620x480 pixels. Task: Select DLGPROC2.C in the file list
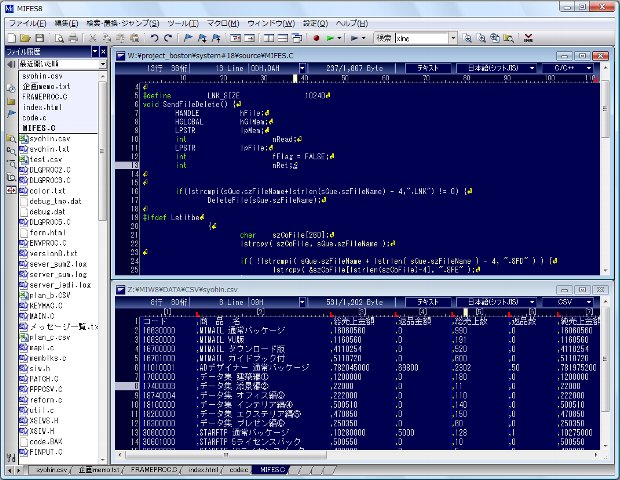coord(46,169)
